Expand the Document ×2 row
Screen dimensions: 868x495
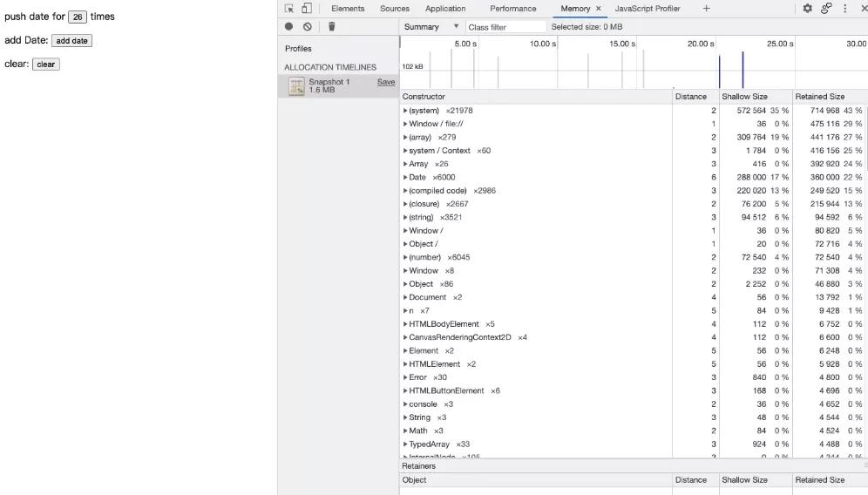[x=405, y=297]
